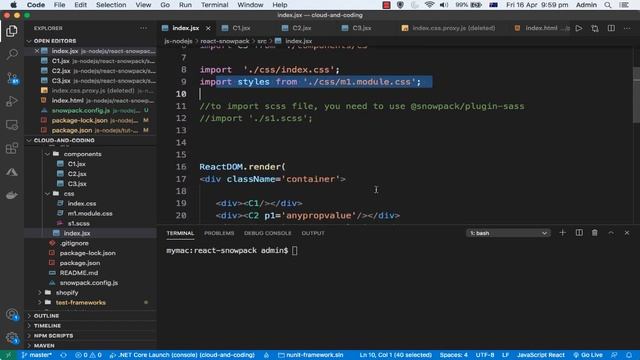Open Accounts menu in activity bar
This screenshot has width=640, height=360.
11,314
